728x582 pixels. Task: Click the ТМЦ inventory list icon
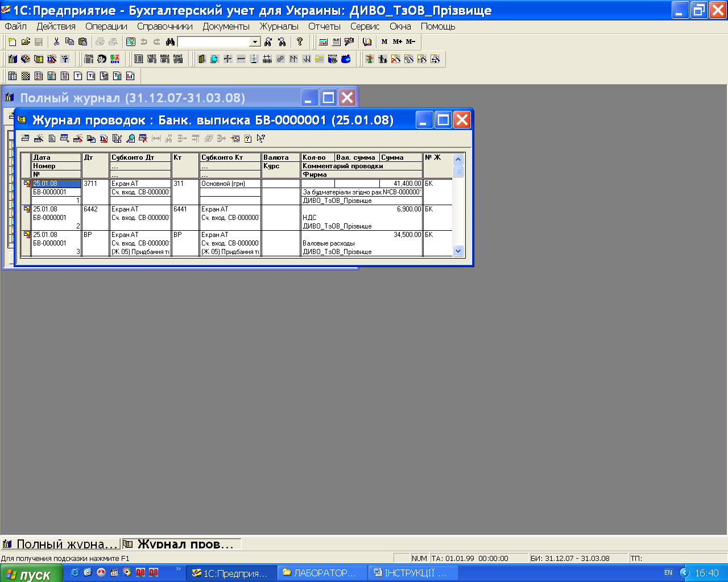89,59
